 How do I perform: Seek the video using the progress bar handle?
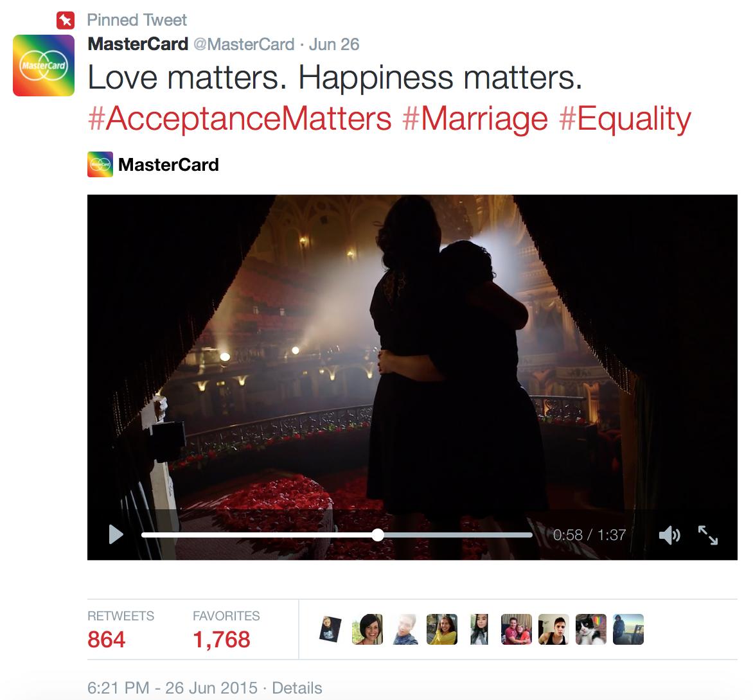(x=378, y=535)
